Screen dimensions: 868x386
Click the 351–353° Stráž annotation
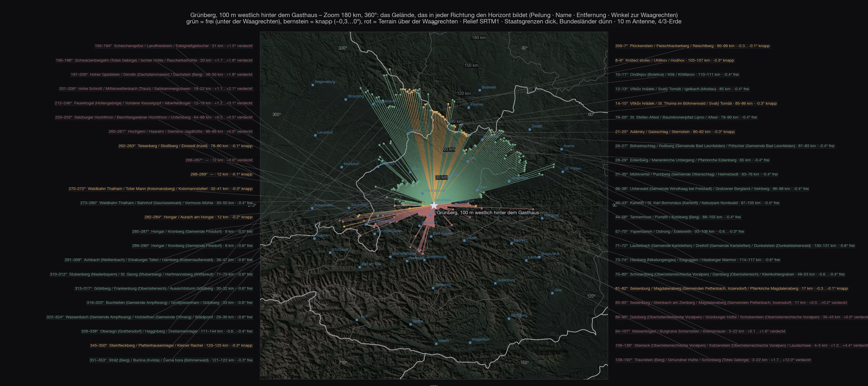[x=171, y=360]
